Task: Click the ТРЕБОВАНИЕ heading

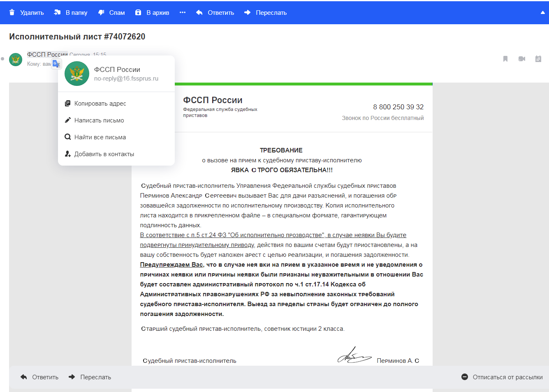Action: pos(281,150)
